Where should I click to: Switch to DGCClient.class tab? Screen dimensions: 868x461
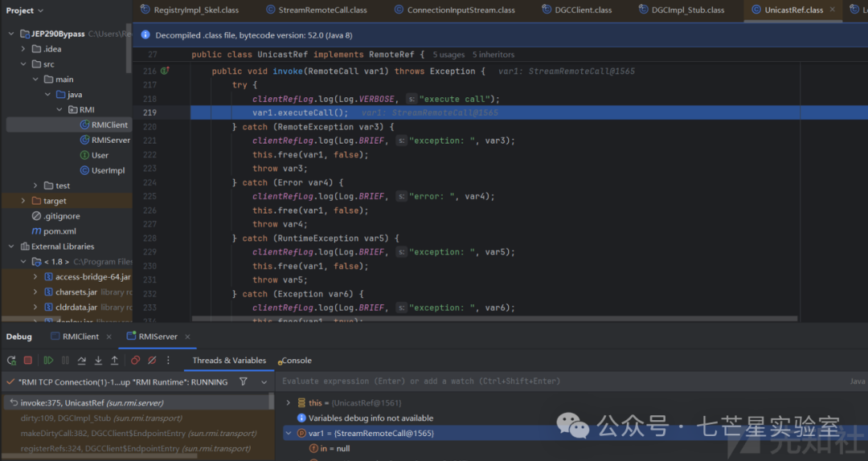tap(577, 10)
